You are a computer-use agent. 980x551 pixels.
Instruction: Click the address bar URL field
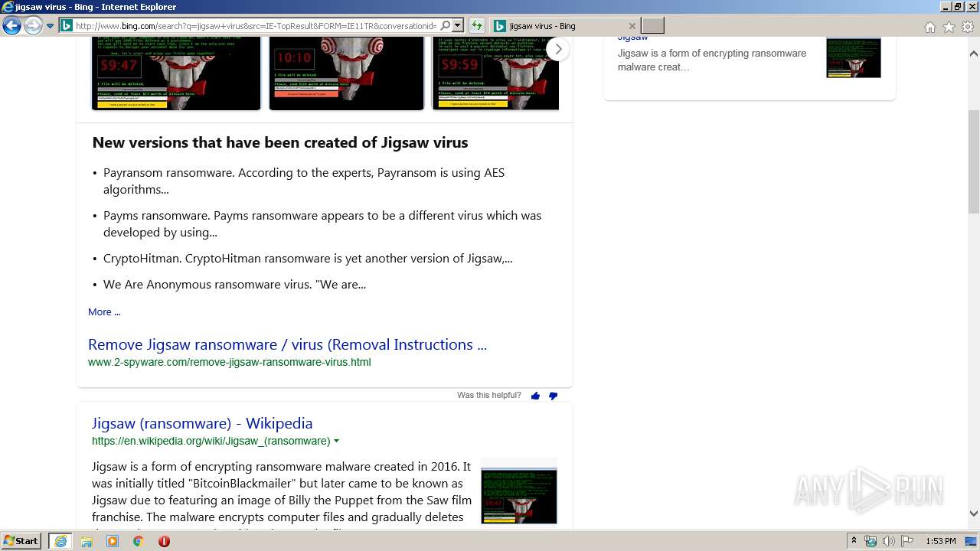[256, 26]
